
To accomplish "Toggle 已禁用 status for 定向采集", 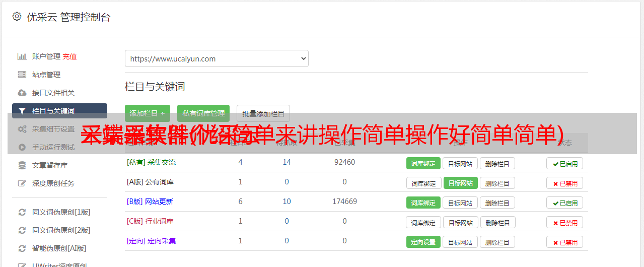I will tap(565, 242).
